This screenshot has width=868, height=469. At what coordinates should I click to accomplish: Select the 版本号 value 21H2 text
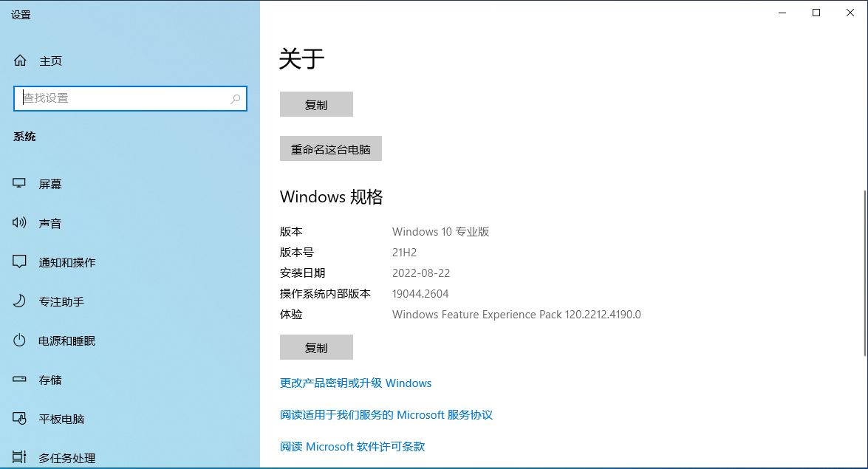click(403, 252)
